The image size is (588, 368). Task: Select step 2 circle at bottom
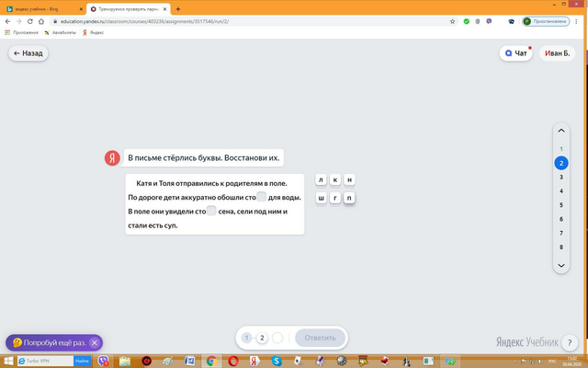tap(262, 338)
